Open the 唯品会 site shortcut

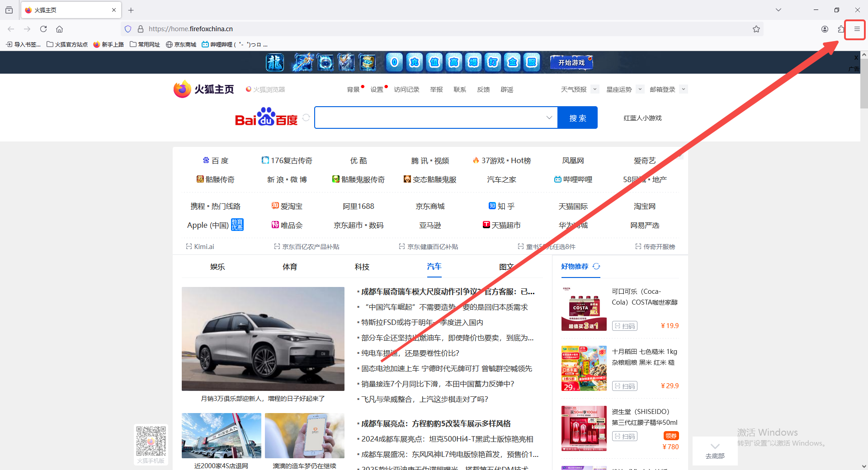click(x=287, y=225)
